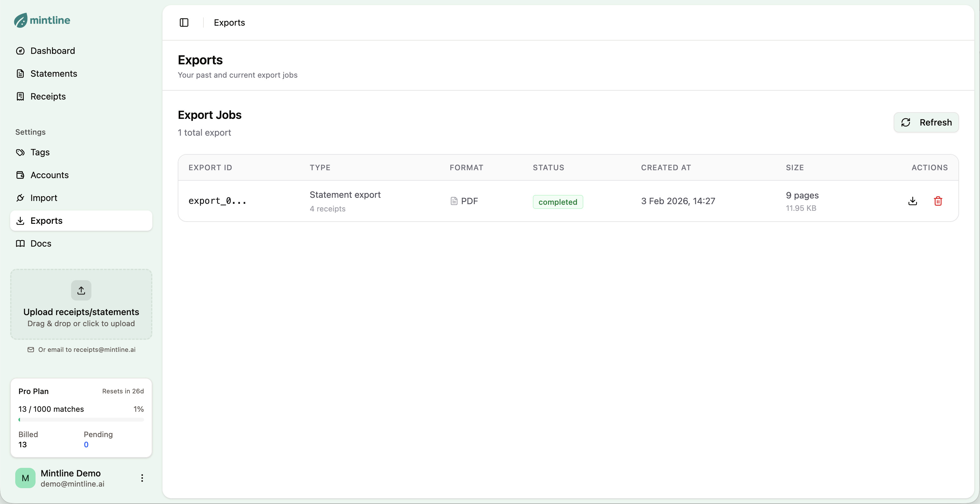Click the Import plug icon
The image size is (980, 504).
(21, 198)
